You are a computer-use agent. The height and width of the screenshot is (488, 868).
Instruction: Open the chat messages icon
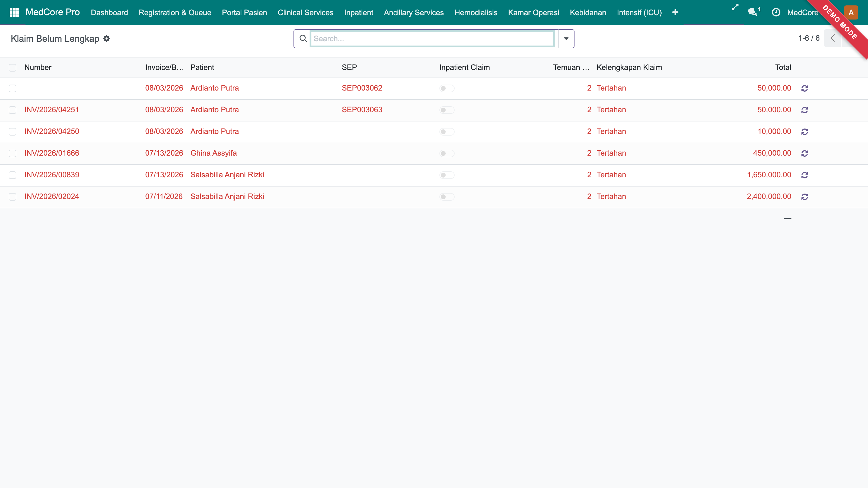point(754,12)
